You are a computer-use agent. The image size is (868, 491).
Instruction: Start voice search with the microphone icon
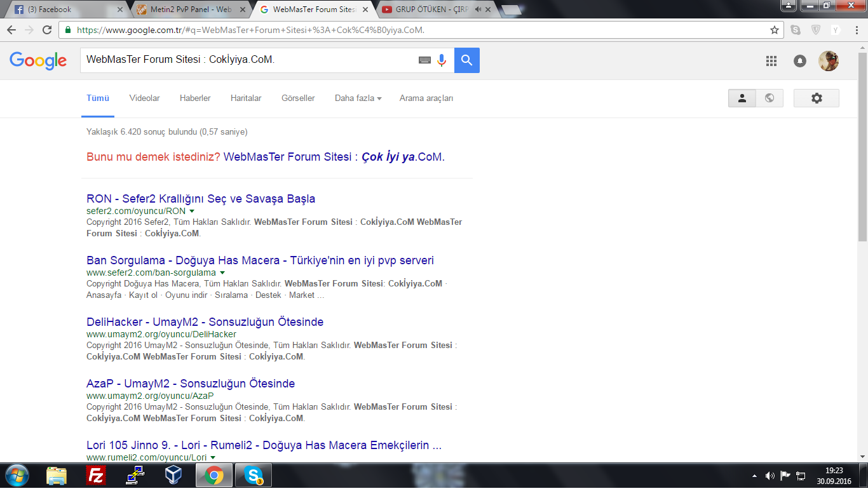[x=442, y=60]
